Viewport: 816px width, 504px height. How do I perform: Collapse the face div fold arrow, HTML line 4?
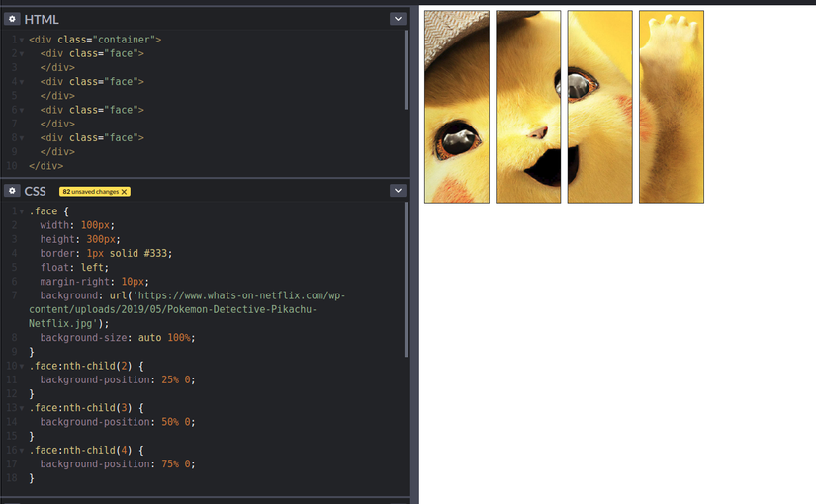(22, 82)
